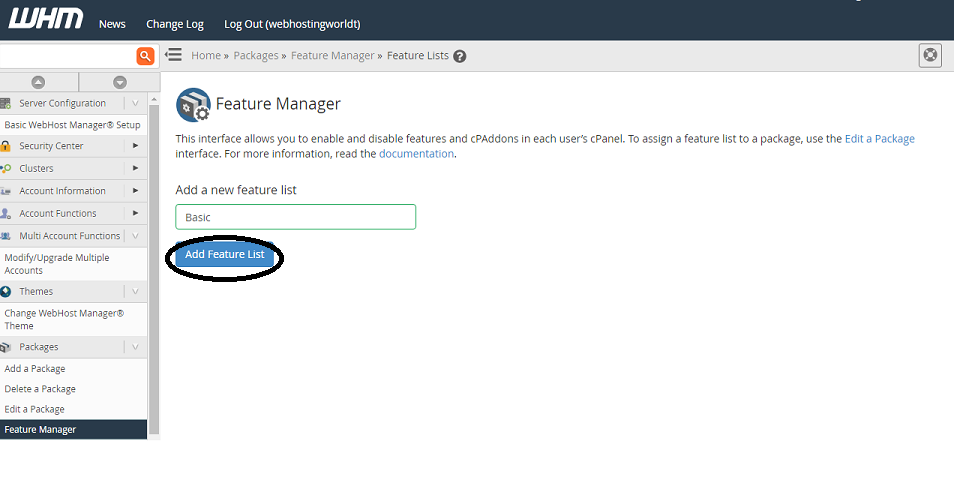Go to Packages in the breadcrumb
This screenshot has width=954, height=479.
click(255, 56)
